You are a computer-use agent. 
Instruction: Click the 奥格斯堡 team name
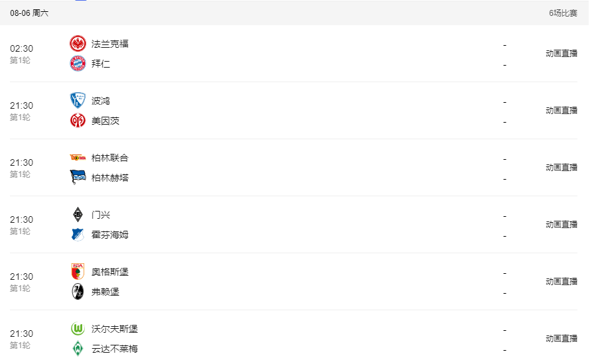(110, 272)
